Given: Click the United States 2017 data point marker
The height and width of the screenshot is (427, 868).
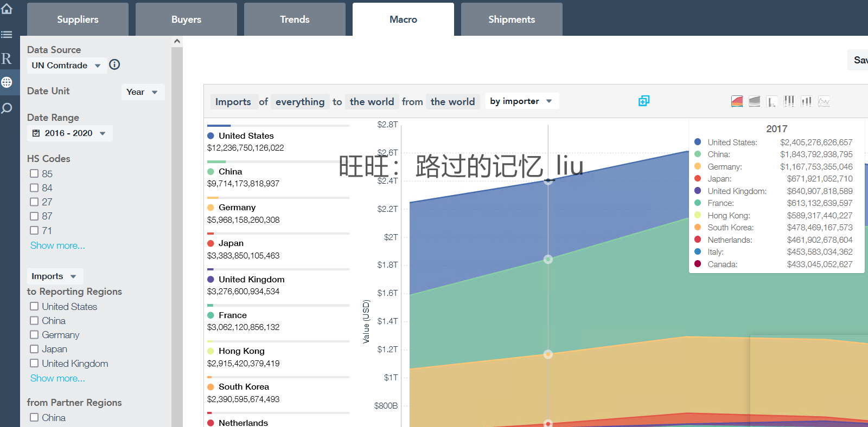Looking at the screenshot, I should (x=548, y=180).
